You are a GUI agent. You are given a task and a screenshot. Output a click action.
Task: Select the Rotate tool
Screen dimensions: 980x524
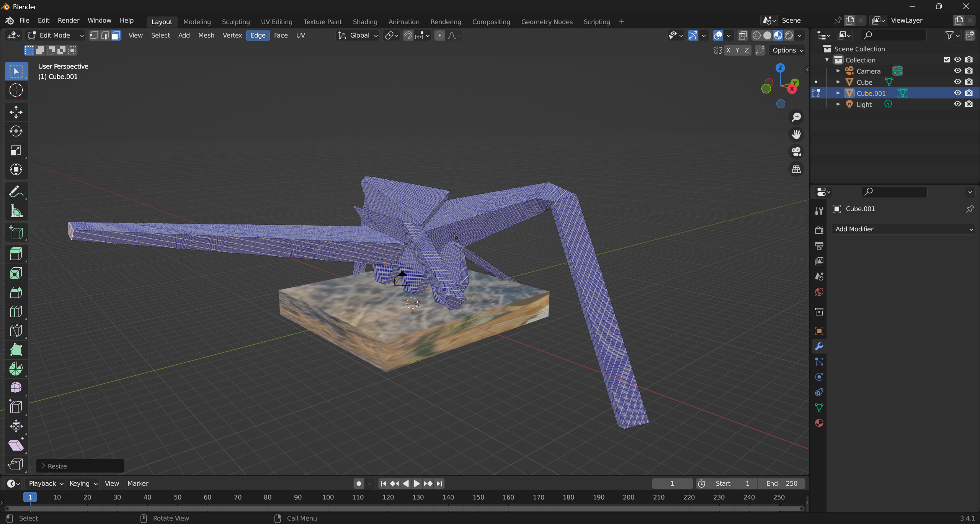(x=16, y=131)
